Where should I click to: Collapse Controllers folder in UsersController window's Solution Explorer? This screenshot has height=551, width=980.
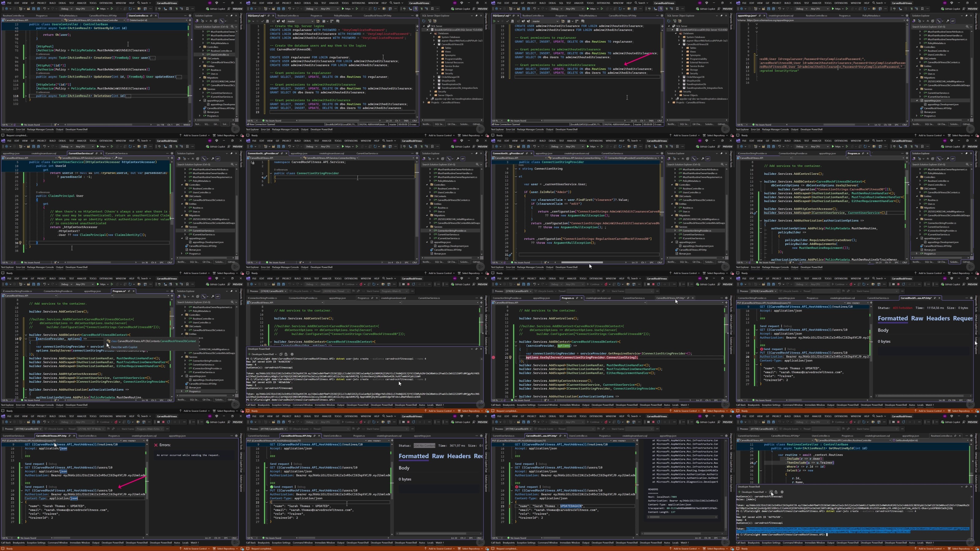200,47
